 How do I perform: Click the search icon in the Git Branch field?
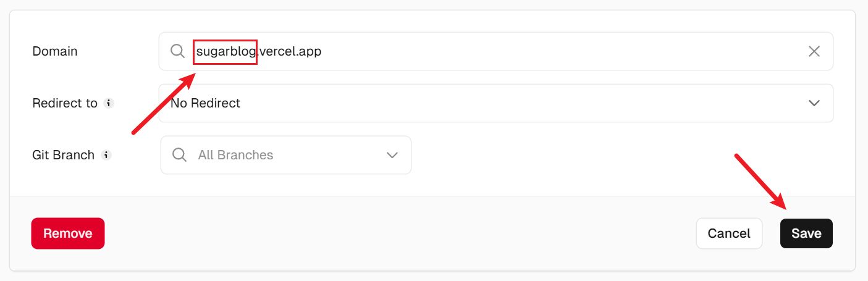pyautogui.click(x=180, y=155)
